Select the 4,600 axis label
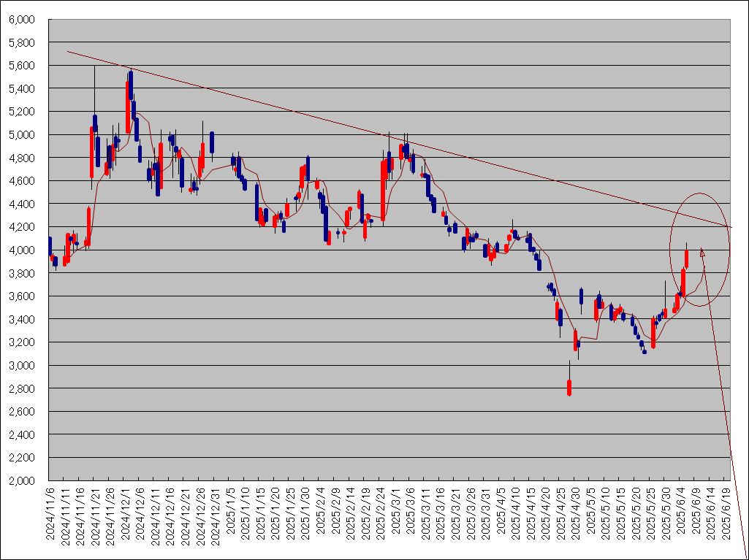The height and width of the screenshot is (560, 749). [22, 181]
